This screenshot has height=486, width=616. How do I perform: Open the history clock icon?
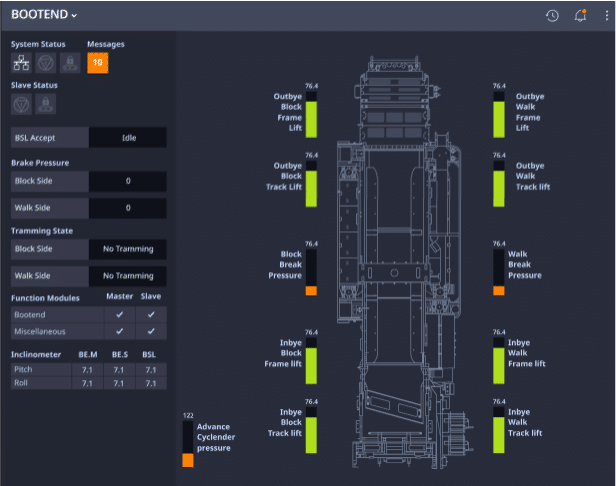(x=552, y=16)
